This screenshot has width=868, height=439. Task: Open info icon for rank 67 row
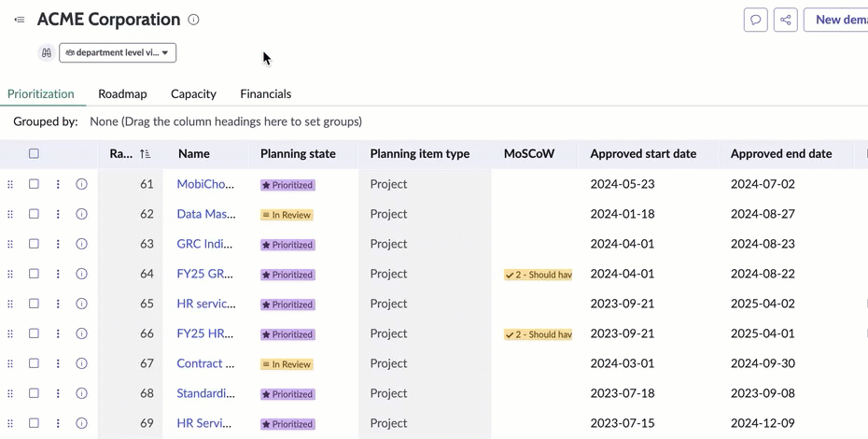coord(81,363)
